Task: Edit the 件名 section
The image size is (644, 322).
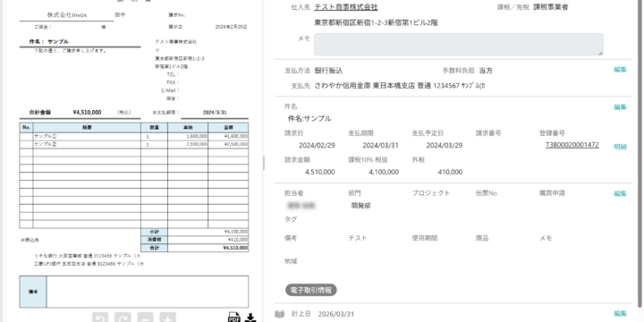Action: pos(620,106)
